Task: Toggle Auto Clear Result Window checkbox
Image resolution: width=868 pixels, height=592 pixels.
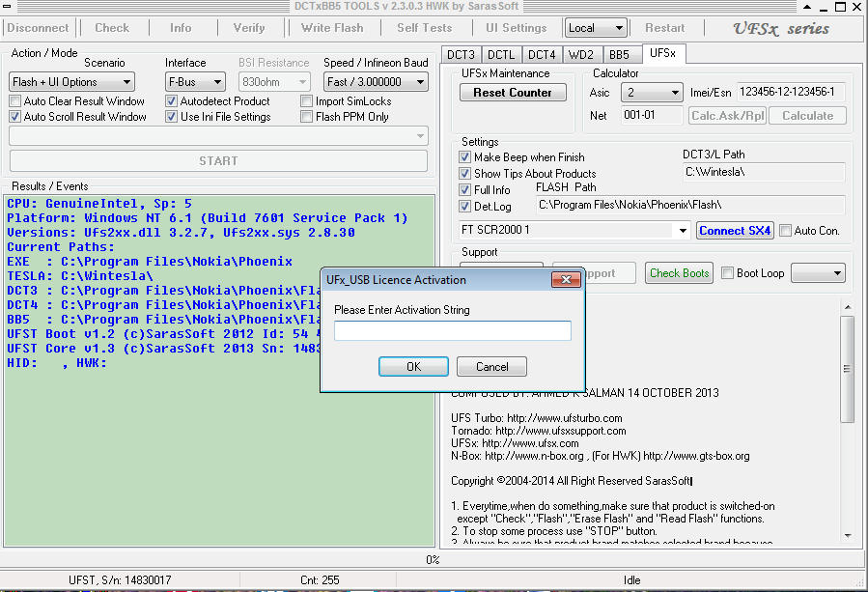Action: [x=14, y=100]
